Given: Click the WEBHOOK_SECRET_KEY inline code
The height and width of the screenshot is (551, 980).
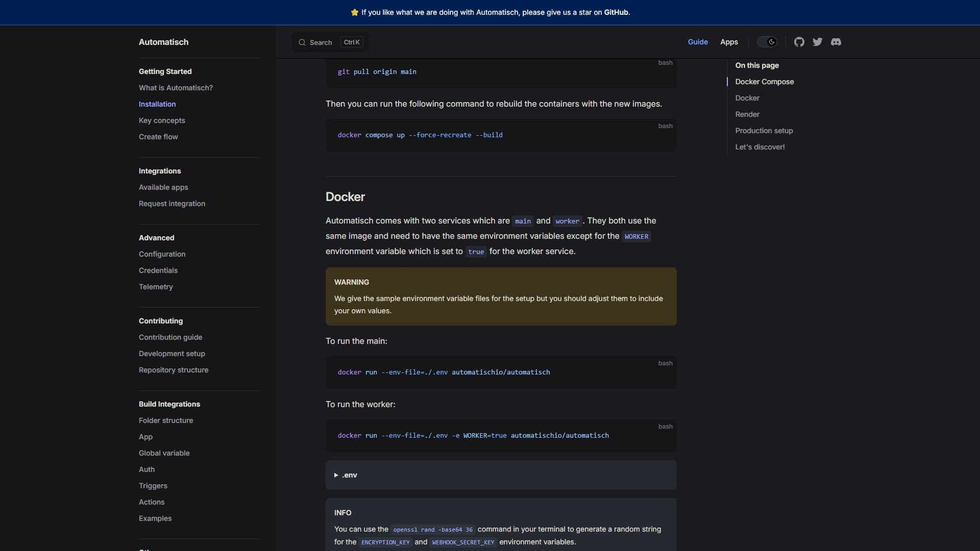Looking at the screenshot, I should click(463, 542).
